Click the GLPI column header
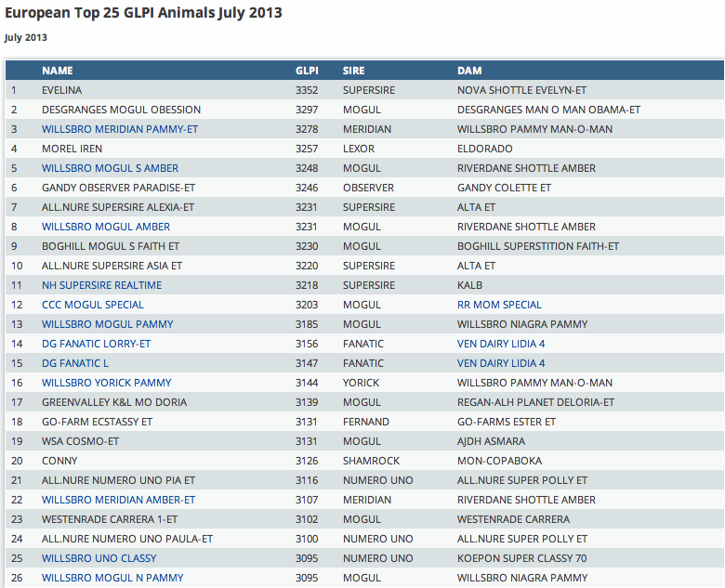Screen dimensions: 725x588 coord(307,71)
